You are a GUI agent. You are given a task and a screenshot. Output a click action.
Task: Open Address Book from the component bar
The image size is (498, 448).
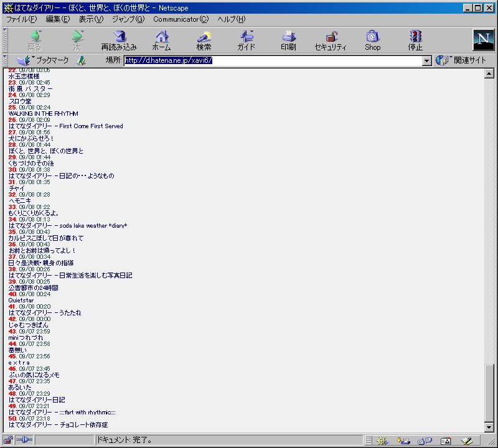point(446,441)
